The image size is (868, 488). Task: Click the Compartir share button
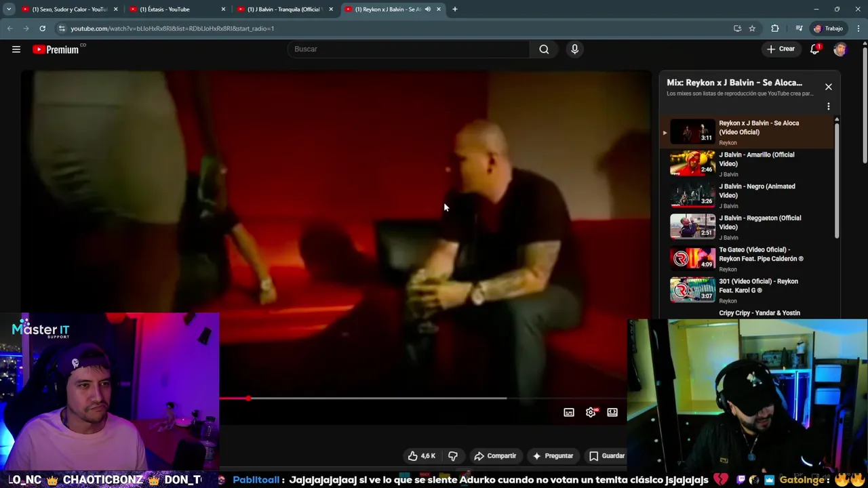(495, 455)
